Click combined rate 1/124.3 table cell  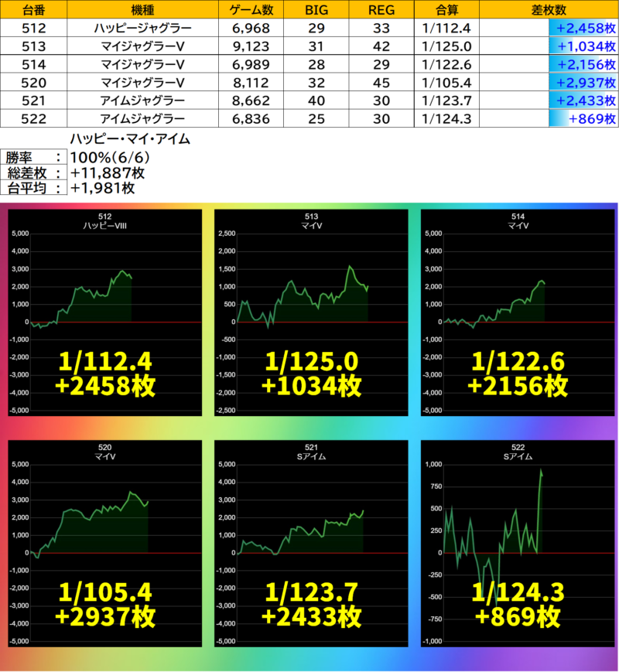click(446, 119)
